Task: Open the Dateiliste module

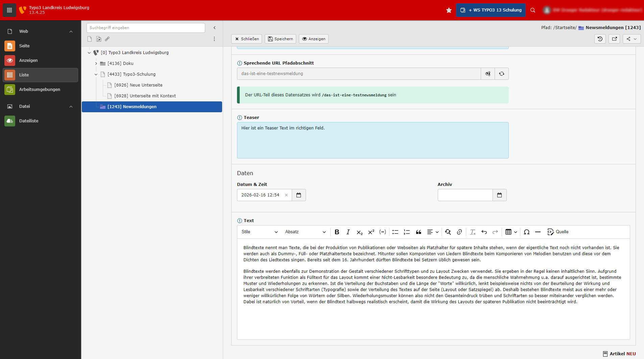Action: (29, 121)
